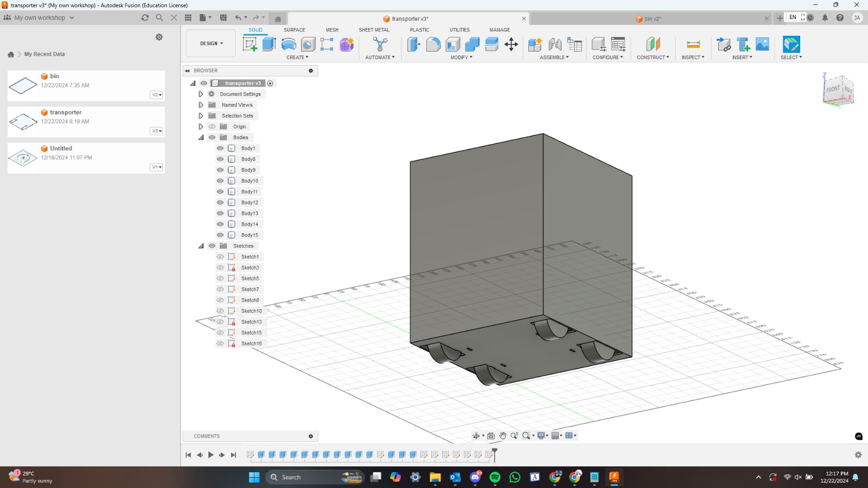Viewport: 868px width, 488px height.
Task: Open Grid and Snaps settings
Action: point(556,435)
